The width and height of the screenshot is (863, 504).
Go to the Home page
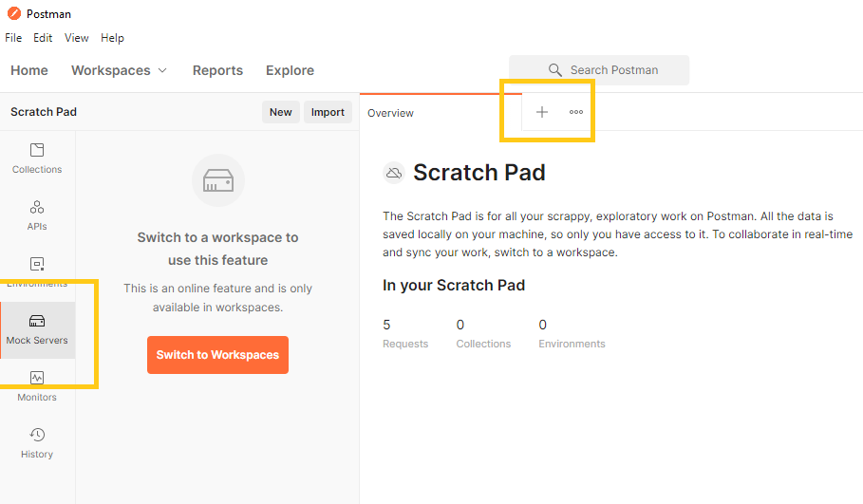tap(29, 70)
